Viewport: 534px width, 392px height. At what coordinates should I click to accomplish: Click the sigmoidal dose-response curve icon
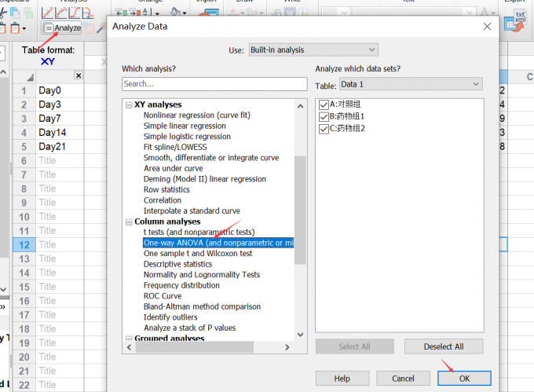coord(75,13)
